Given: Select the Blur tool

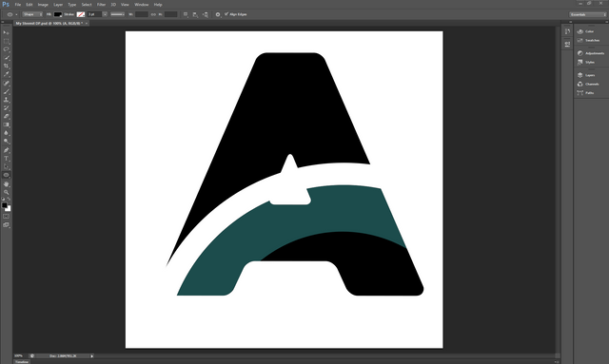Looking at the screenshot, I should 7,133.
